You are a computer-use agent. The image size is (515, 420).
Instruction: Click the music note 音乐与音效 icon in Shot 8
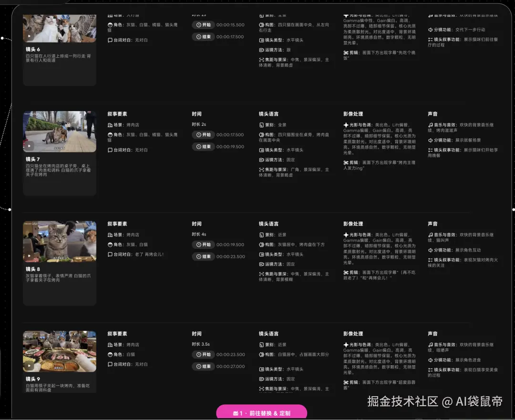(430, 235)
